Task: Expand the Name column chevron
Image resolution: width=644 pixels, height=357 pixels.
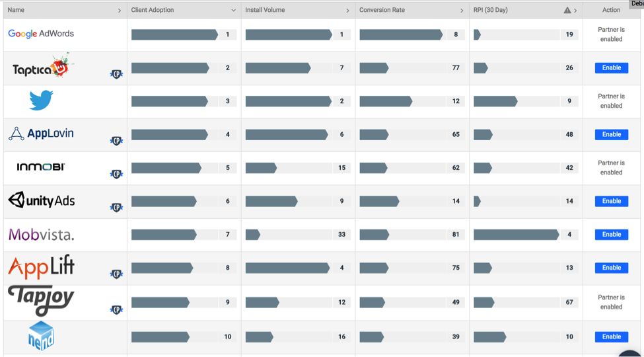Action: click(120, 11)
